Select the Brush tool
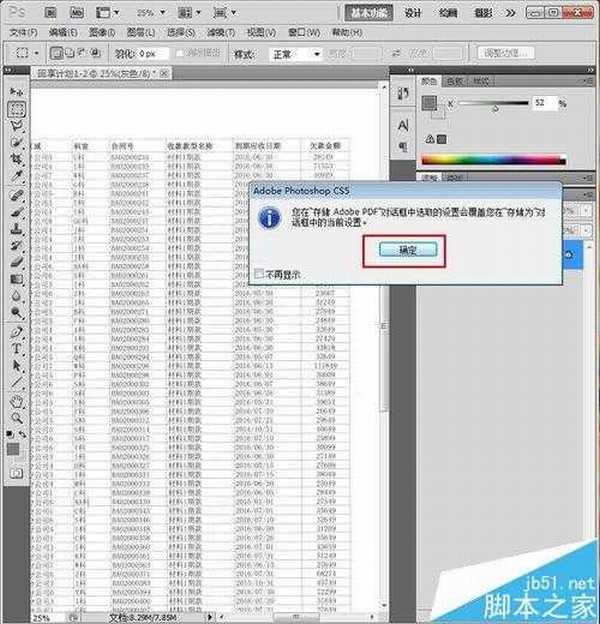 [x=17, y=212]
